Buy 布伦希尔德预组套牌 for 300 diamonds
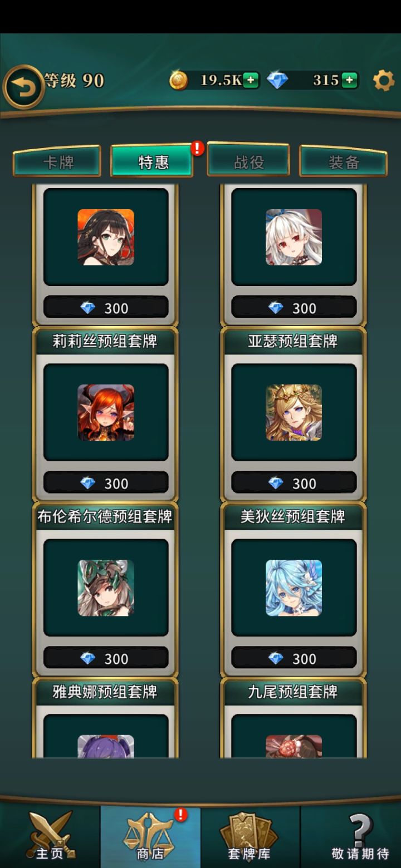401x868 pixels. (106, 658)
